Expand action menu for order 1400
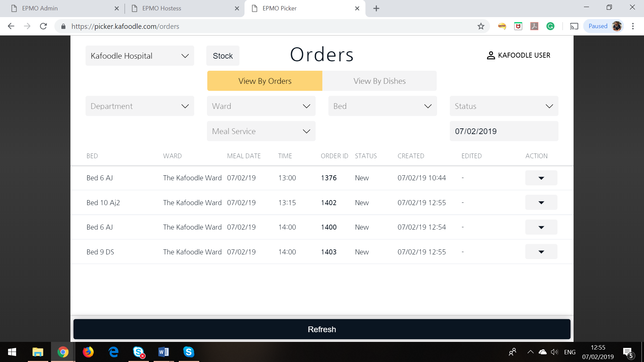644x362 pixels. pyautogui.click(x=541, y=227)
